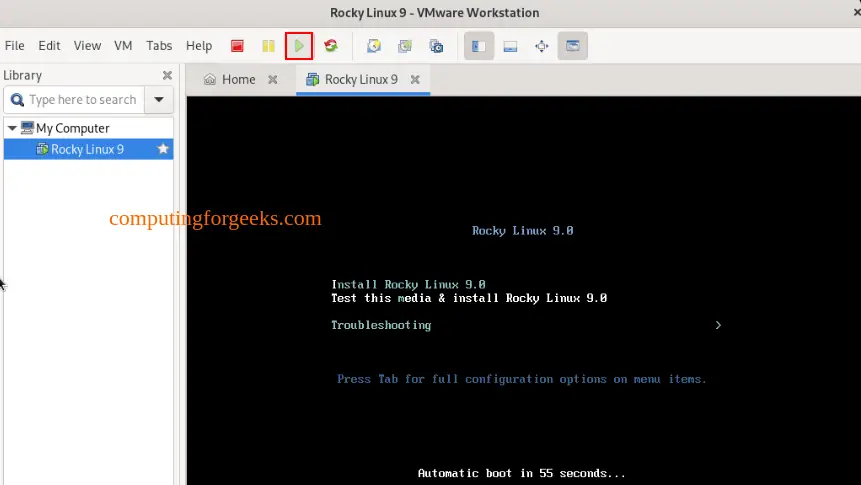
Task: Open the search filter dropdown arrow
Action: click(159, 99)
